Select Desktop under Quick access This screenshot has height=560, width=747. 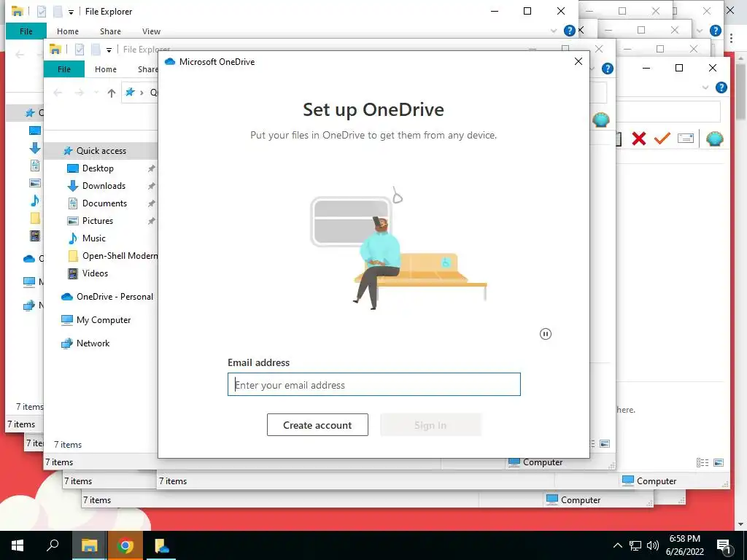click(x=98, y=168)
